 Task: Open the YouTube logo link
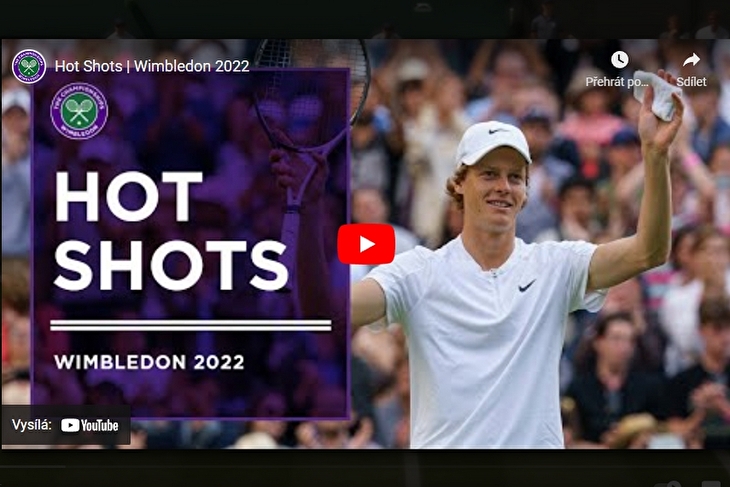(x=89, y=425)
